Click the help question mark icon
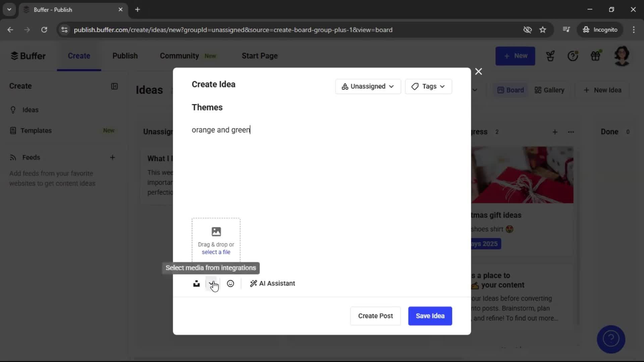This screenshot has height=362, width=644. [x=573, y=56]
